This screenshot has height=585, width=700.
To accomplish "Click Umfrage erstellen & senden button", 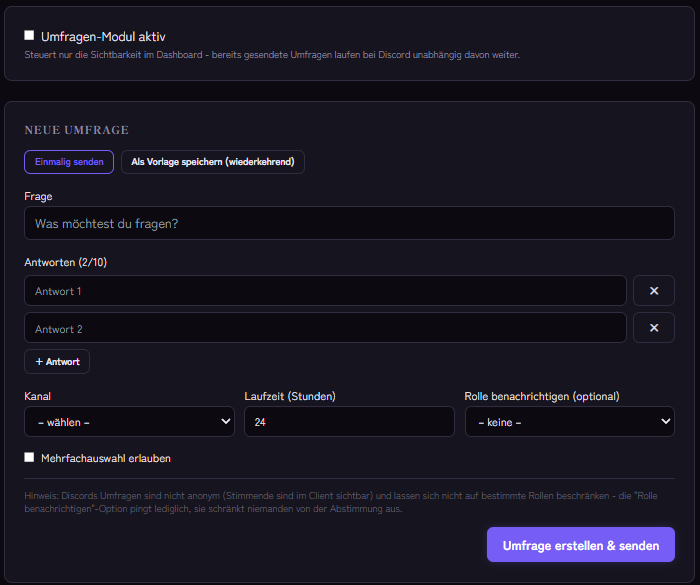I will (581, 545).
